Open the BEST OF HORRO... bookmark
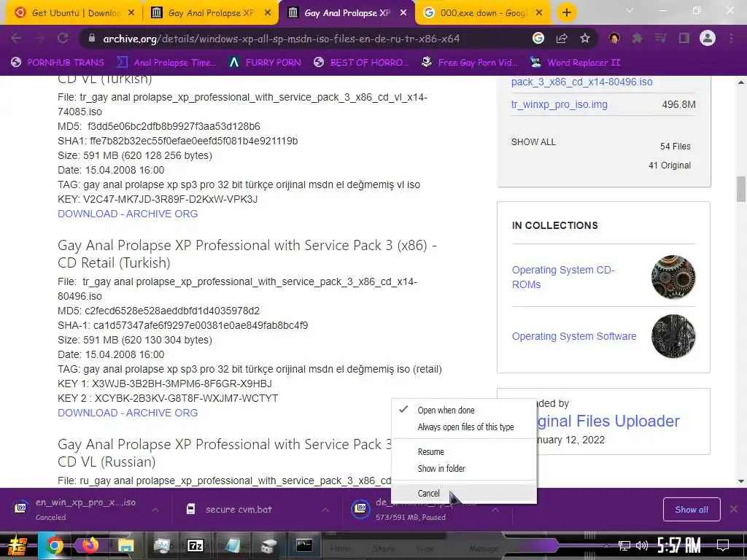 [x=361, y=63]
